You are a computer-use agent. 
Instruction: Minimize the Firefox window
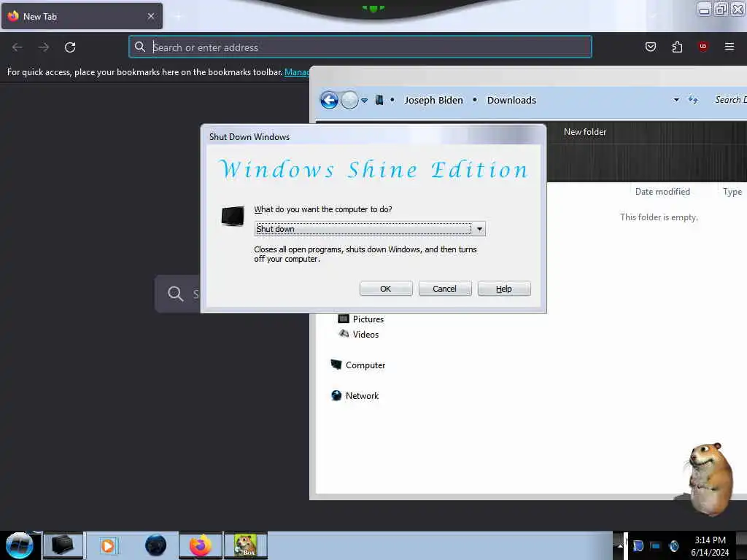click(704, 9)
